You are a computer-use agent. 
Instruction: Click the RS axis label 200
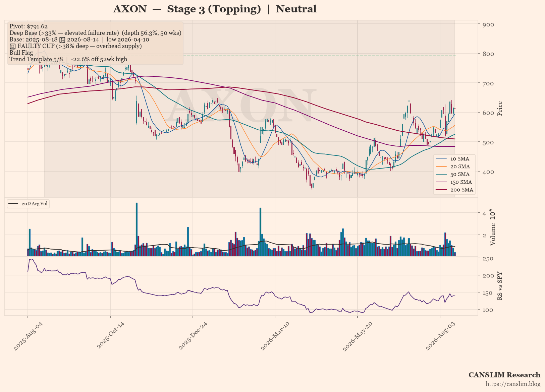(488, 276)
